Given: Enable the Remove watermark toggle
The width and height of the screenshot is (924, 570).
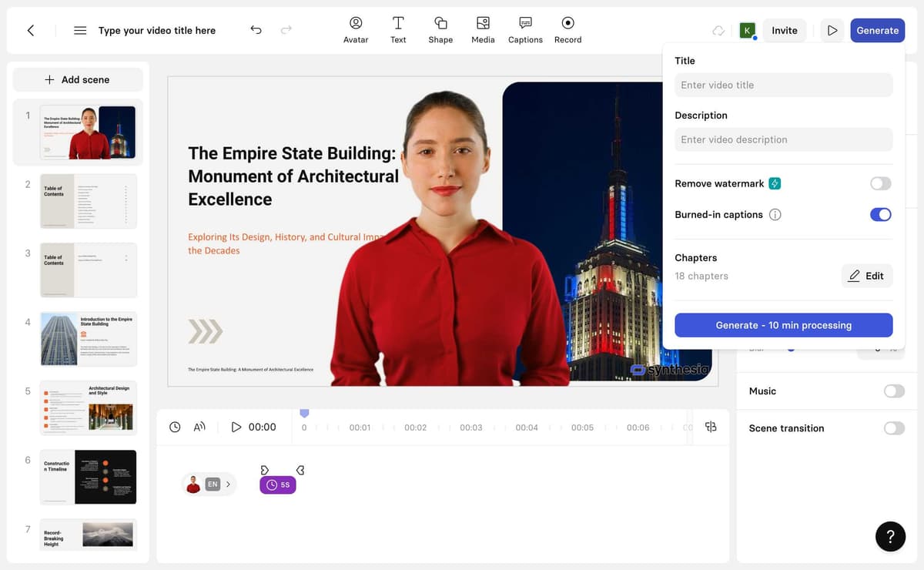Looking at the screenshot, I should (x=881, y=183).
